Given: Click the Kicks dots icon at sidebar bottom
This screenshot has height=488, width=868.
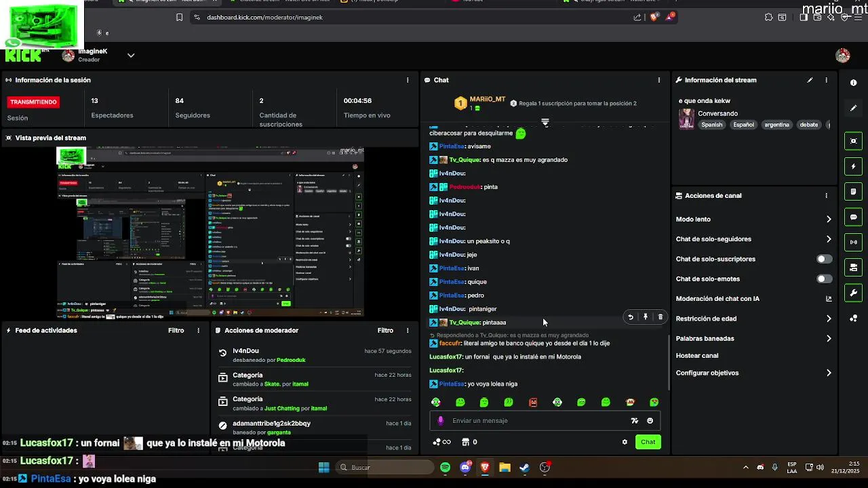Looking at the screenshot, I should (853, 318).
